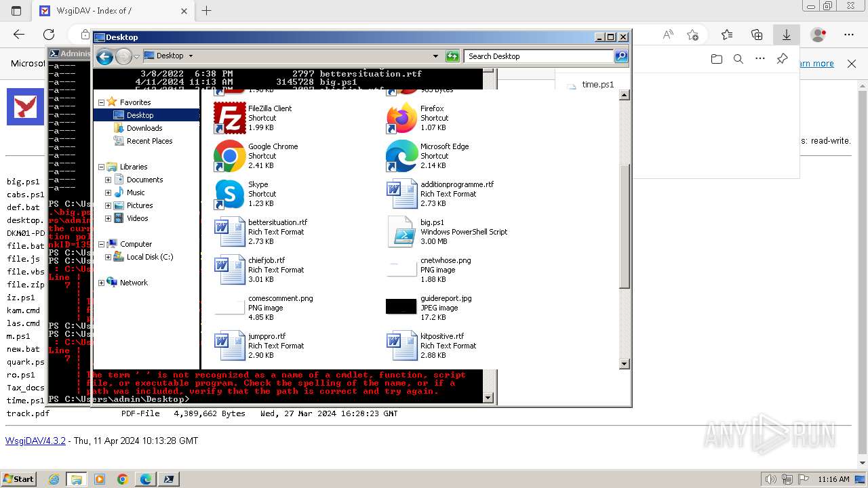Viewport: 868px width, 488px height.
Task: Open recent pages dropdown next to forward button
Action: pyautogui.click(x=136, y=57)
